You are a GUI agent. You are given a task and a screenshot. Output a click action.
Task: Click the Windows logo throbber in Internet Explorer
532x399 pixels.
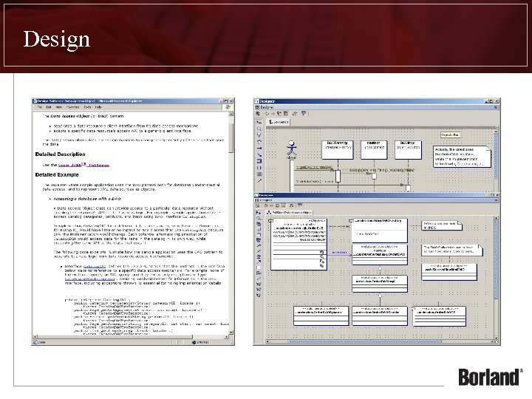click(228, 107)
